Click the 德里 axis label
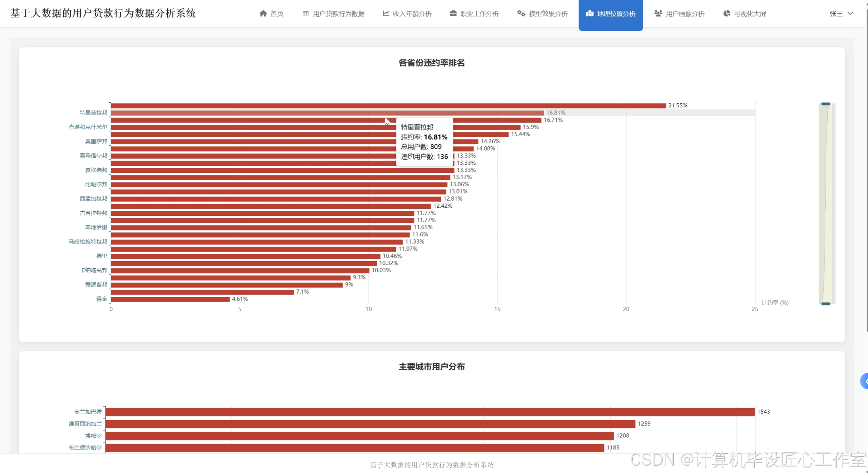868x474 pixels. pos(101,256)
